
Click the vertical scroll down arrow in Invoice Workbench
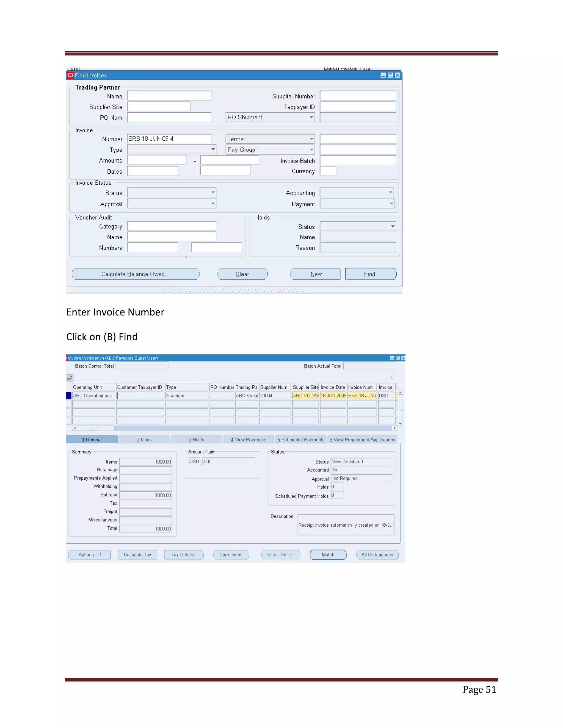(x=400, y=424)
